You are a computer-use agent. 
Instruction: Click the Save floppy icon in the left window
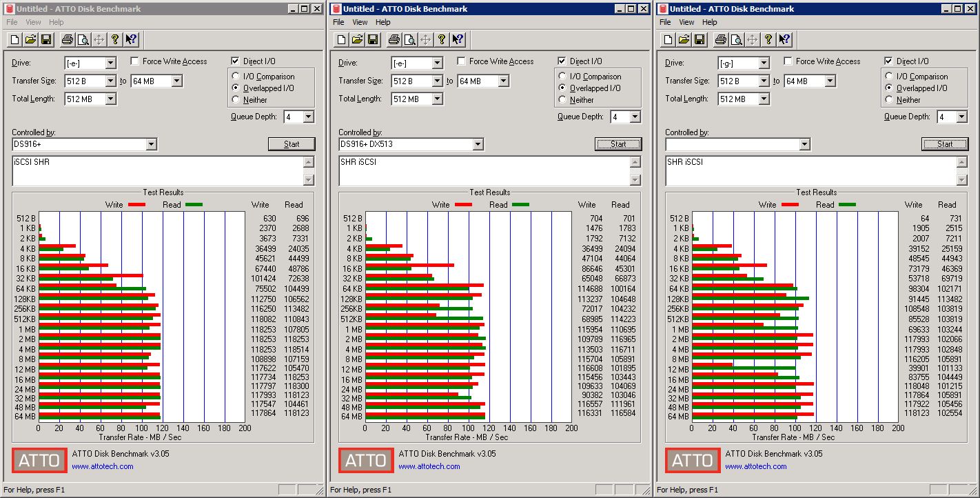46,39
